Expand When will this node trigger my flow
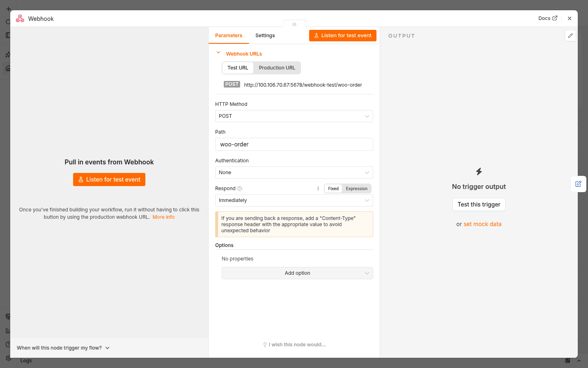This screenshot has width=588, height=368. 63,348
